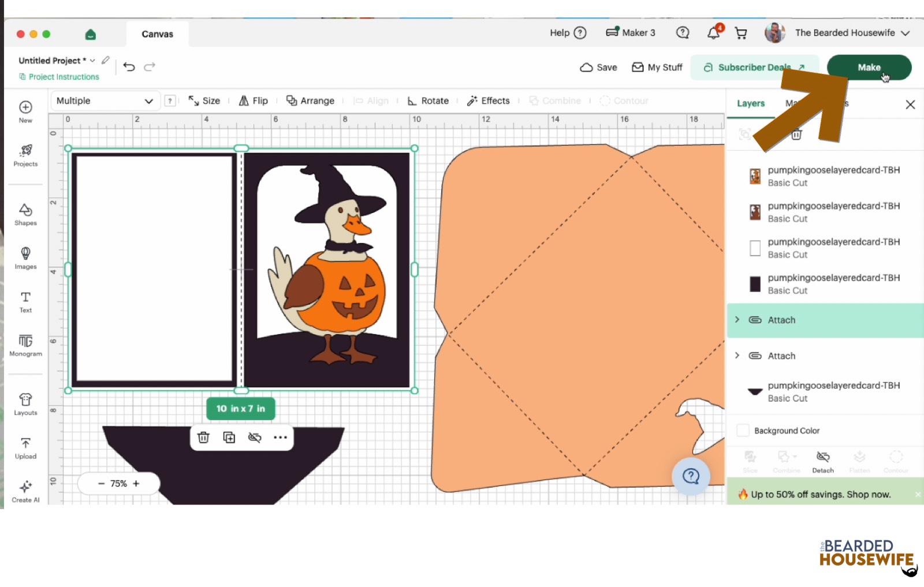Select the first layer with orange goose thumbnail
The height and width of the screenshot is (587, 924).
pos(825,176)
